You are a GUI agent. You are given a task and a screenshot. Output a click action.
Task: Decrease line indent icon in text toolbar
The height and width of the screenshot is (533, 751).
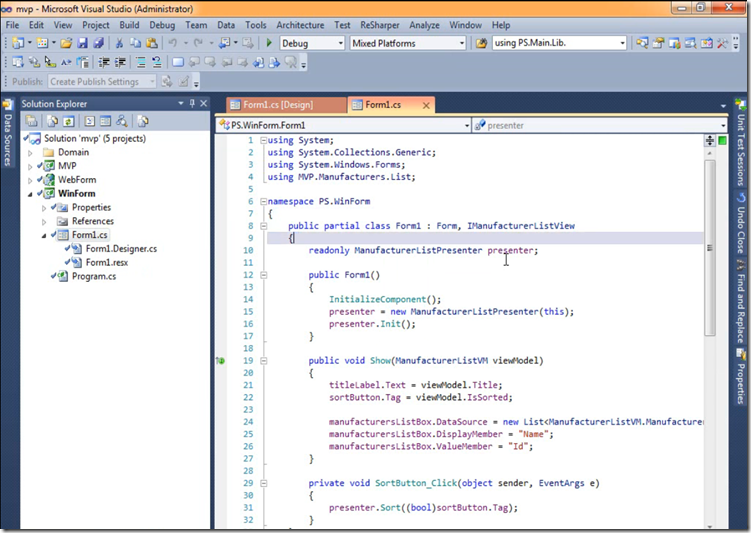click(x=104, y=62)
